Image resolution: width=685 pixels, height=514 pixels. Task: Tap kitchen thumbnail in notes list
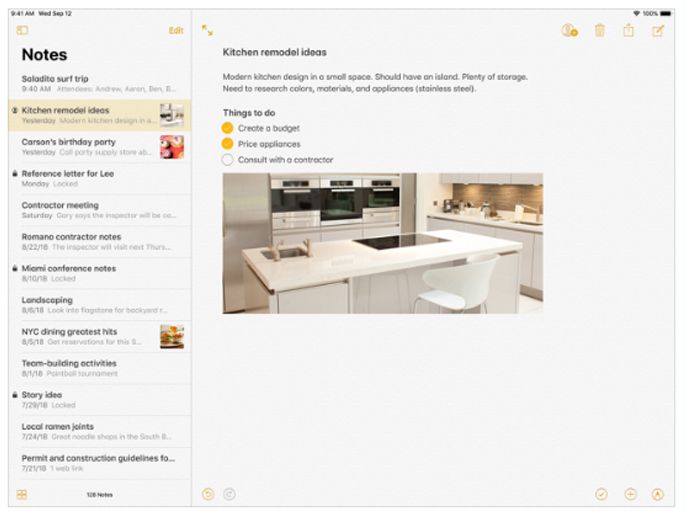172,115
